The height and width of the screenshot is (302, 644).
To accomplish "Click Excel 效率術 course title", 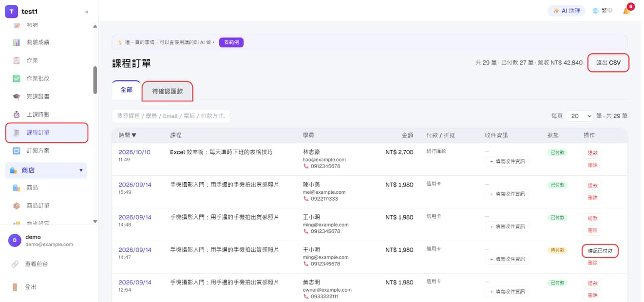I will pos(221,152).
